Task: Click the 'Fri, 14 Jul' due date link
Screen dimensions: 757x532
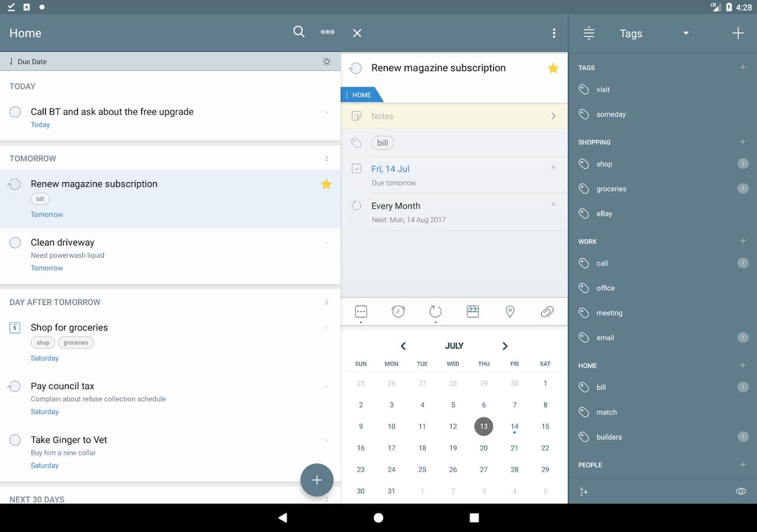Action: (x=390, y=169)
